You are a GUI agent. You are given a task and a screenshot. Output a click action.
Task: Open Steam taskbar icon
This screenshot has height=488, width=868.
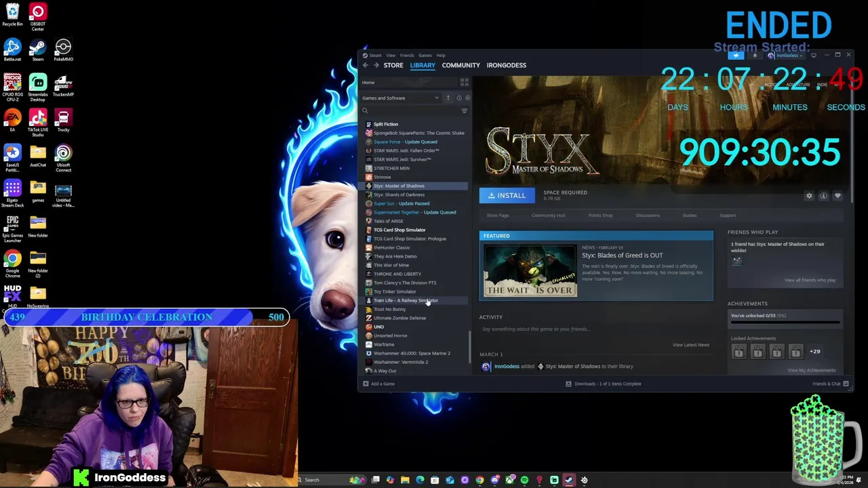coord(569,480)
